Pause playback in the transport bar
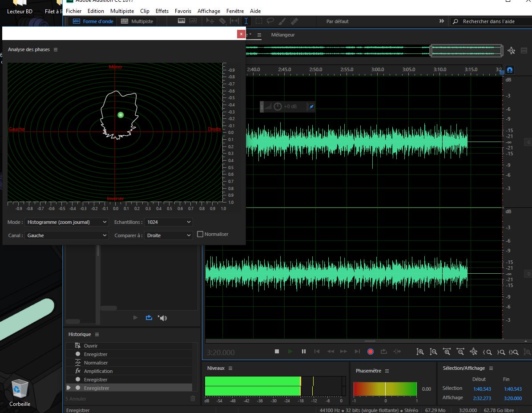Image resolution: width=532 pixels, height=413 pixels. (x=304, y=352)
